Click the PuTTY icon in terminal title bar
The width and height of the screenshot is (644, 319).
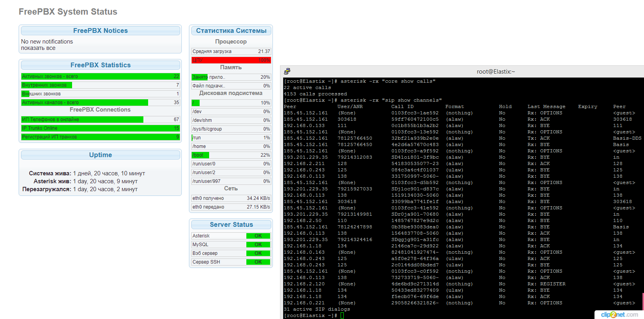[287, 71]
